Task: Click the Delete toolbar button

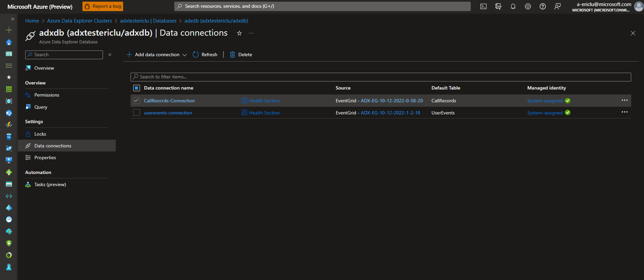Action: 241,54
